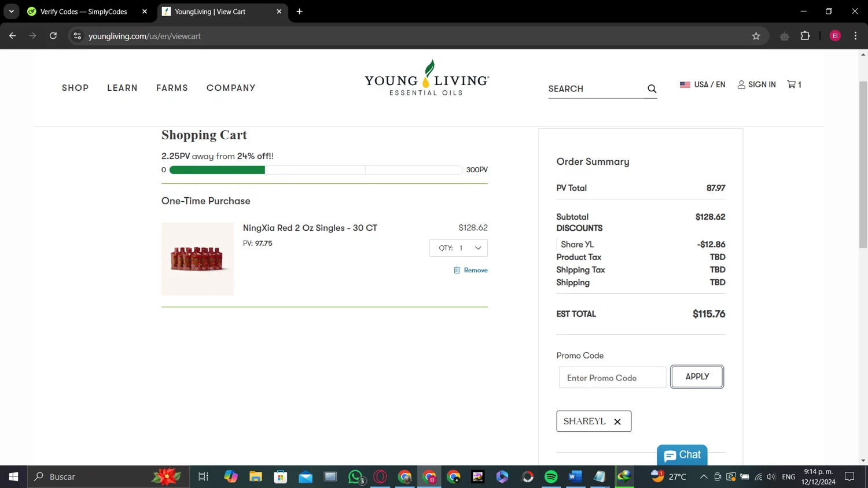The image size is (868, 488).
Task: Click ENG input language indicator
Action: click(x=789, y=477)
